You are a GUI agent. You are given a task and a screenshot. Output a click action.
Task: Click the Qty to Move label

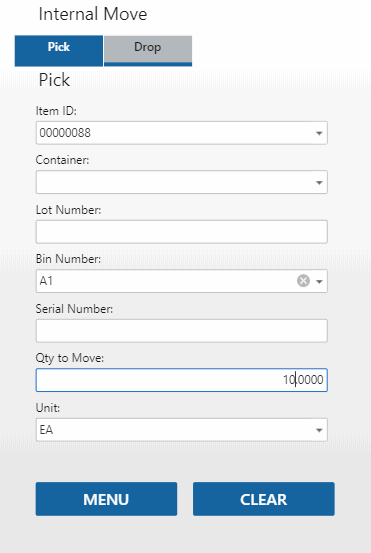(70, 358)
